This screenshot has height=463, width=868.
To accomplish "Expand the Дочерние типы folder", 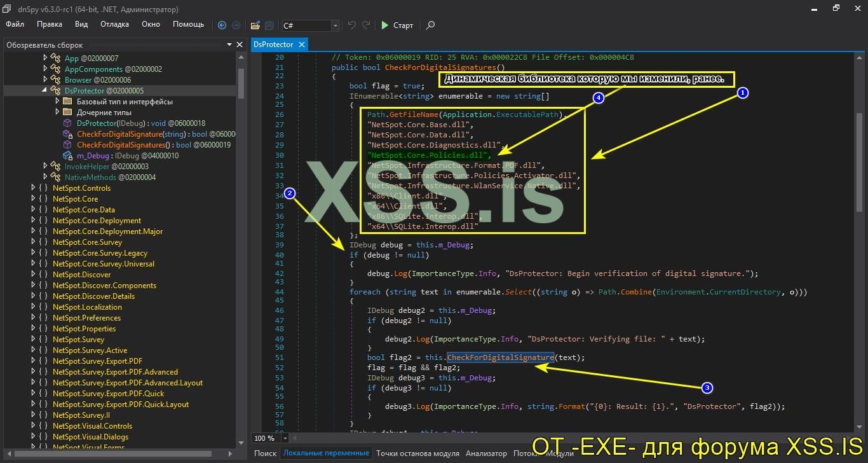I will click(x=56, y=113).
